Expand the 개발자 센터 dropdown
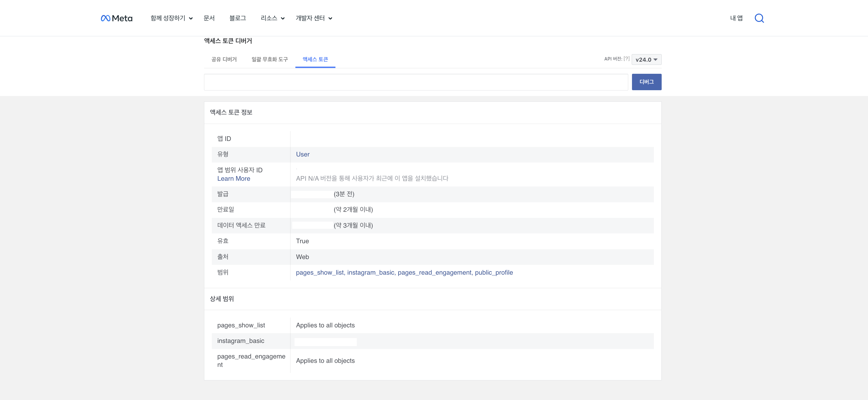Image resolution: width=868 pixels, height=400 pixels. tap(314, 18)
